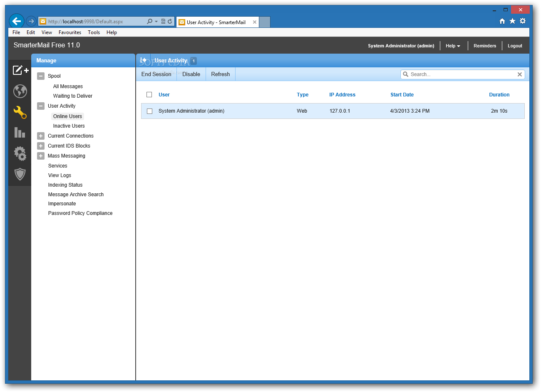Click the compatibility view icon in address bar

[163, 21]
